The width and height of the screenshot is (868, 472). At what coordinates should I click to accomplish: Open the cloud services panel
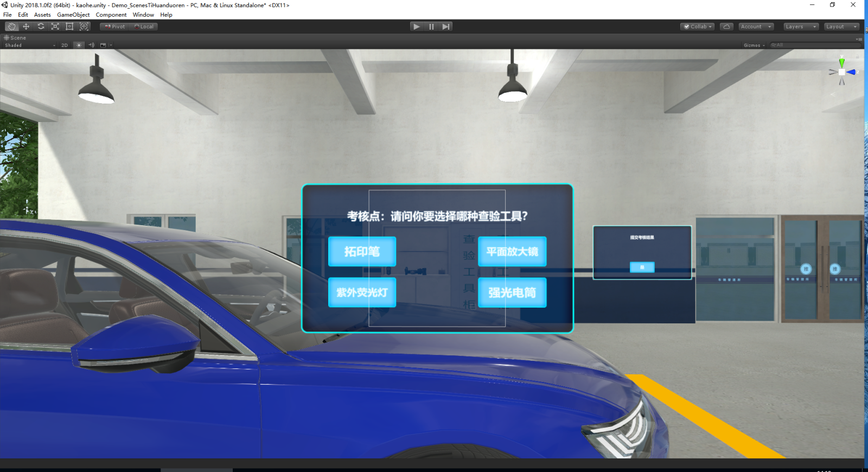pos(726,27)
